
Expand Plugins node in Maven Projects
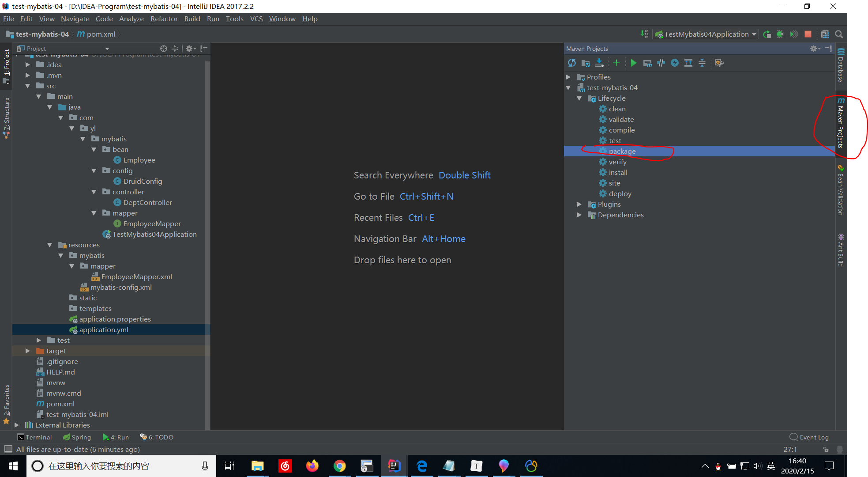pos(579,204)
